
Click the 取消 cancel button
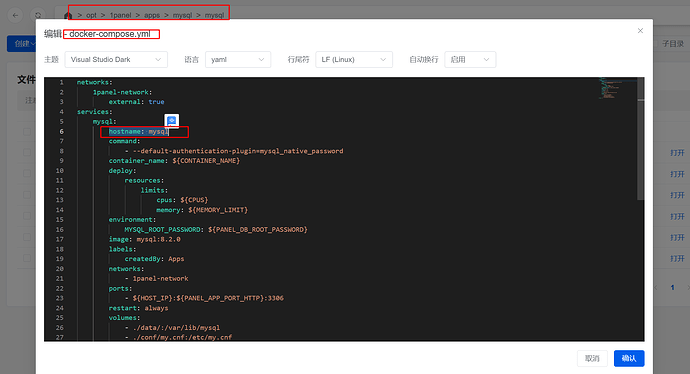[x=592, y=358]
